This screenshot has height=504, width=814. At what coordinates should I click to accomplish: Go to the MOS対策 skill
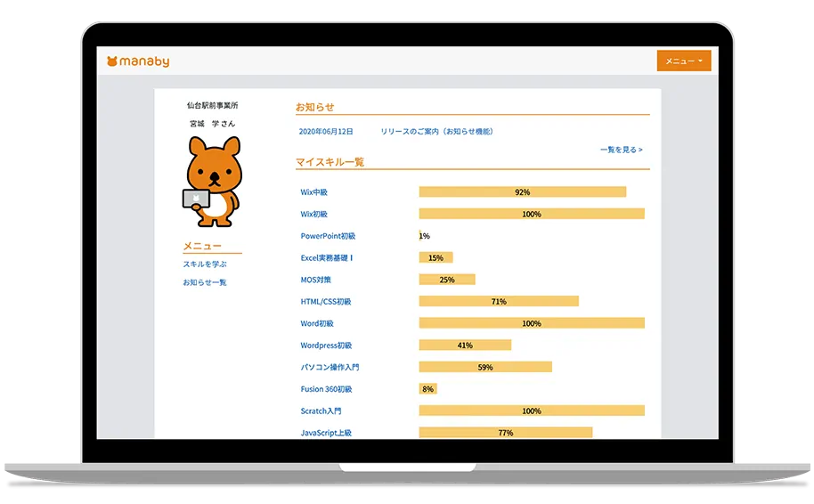pyautogui.click(x=315, y=280)
